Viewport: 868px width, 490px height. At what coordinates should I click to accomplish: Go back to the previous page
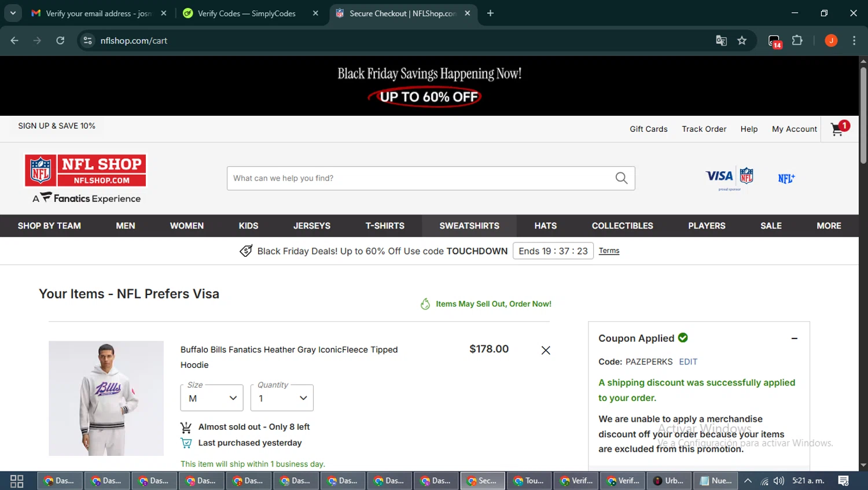(14, 40)
